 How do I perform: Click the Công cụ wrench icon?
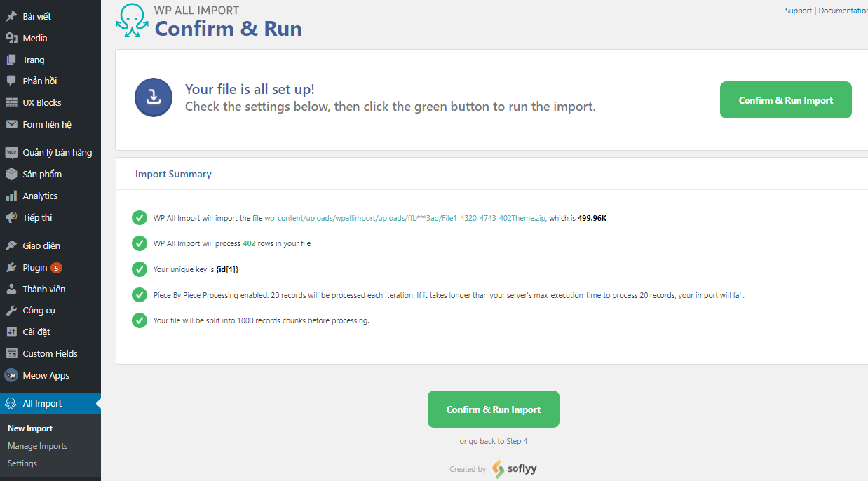tap(11, 310)
